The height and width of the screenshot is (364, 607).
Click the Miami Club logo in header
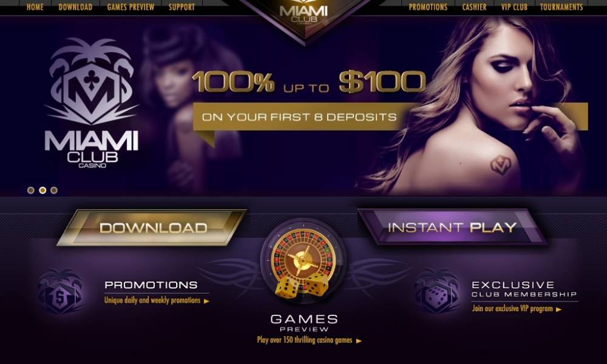pos(303,13)
